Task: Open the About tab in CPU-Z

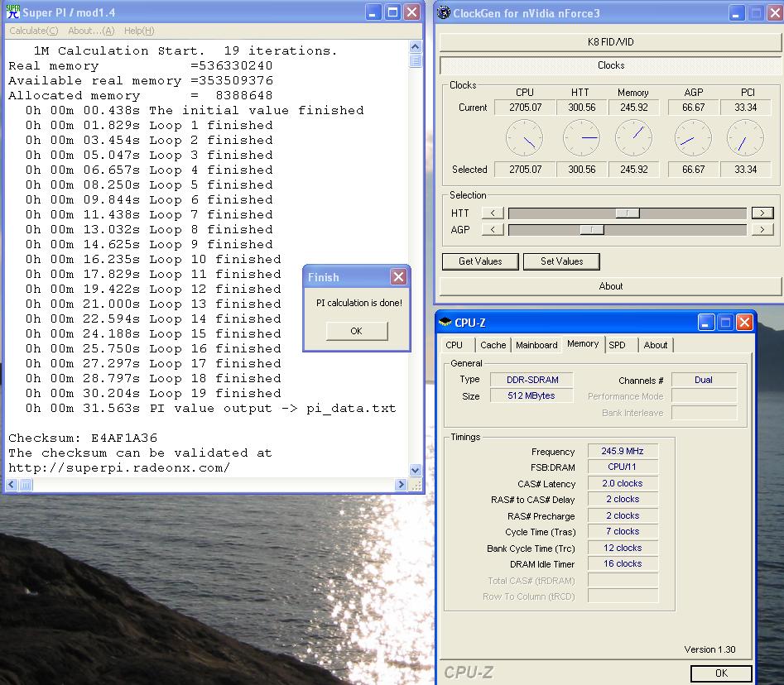Action: point(656,345)
